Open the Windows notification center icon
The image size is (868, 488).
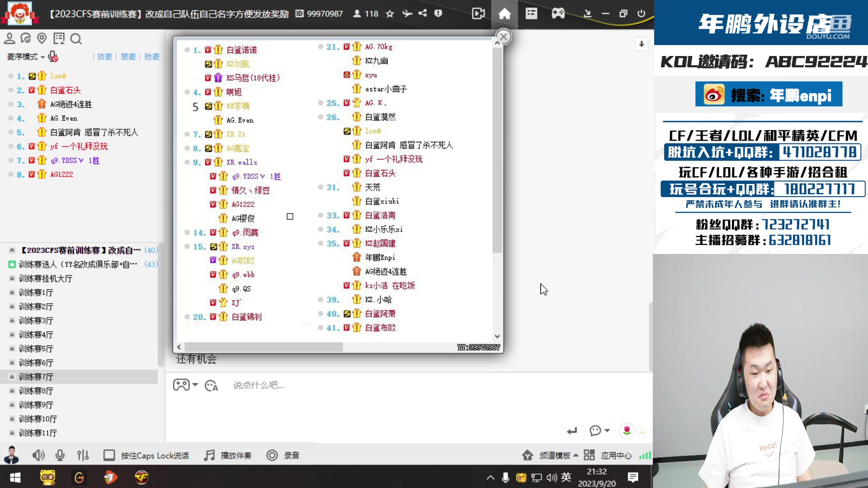(x=633, y=477)
